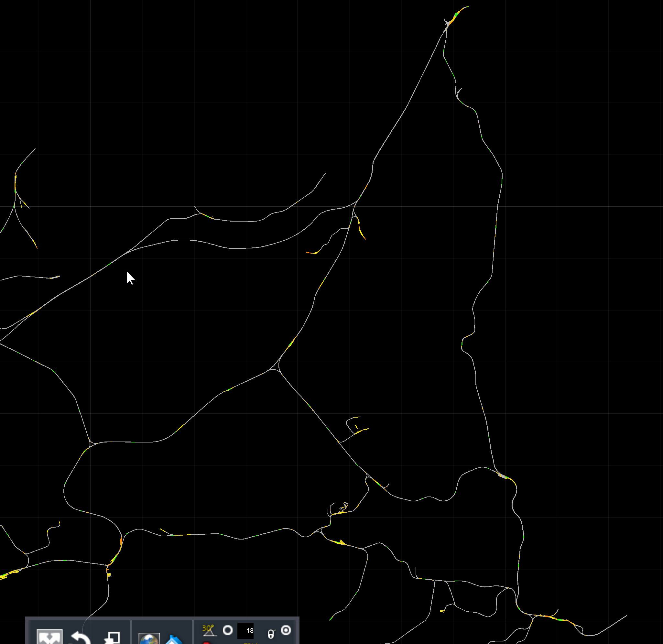Click the overlapping squares window icon
The width and height of the screenshot is (663, 644).
pos(112,638)
